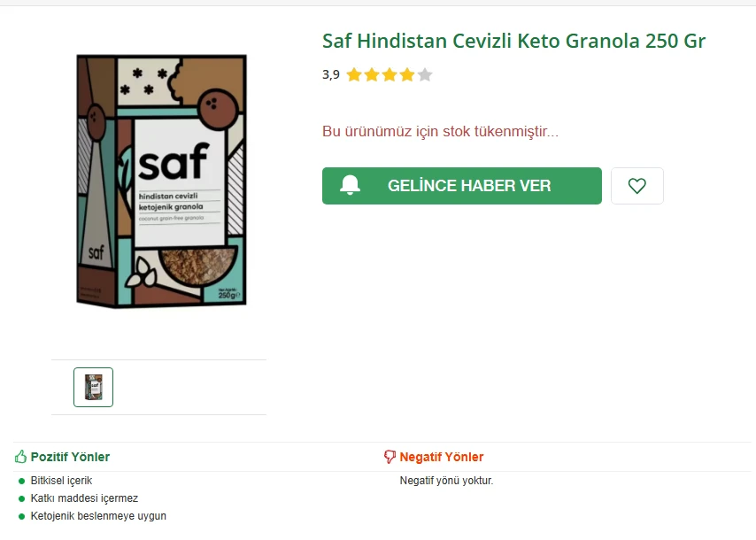
Task: Click the grey fifth rating star
Action: tap(426, 74)
